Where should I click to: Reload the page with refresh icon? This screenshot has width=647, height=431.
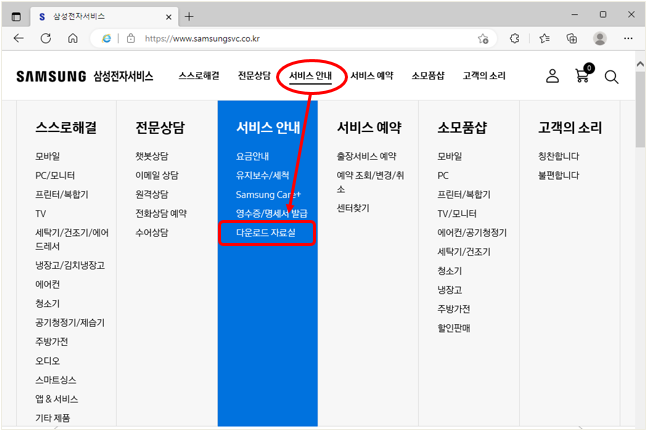click(x=46, y=38)
